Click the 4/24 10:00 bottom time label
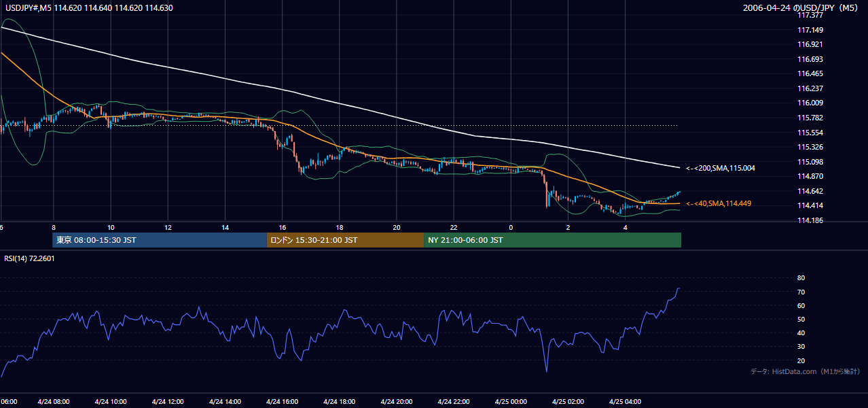 click(111, 401)
